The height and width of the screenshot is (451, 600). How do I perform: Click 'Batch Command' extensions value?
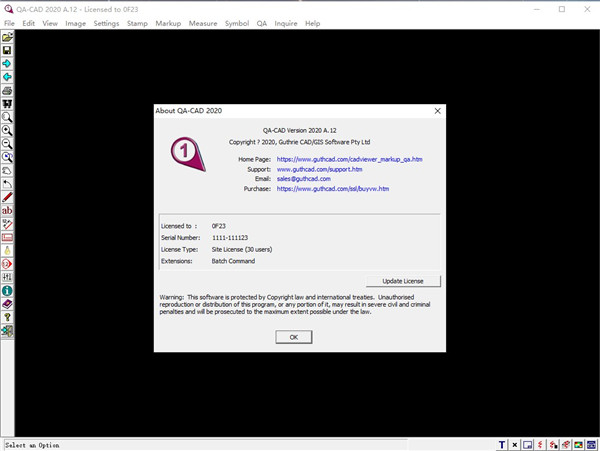[233, 261]
